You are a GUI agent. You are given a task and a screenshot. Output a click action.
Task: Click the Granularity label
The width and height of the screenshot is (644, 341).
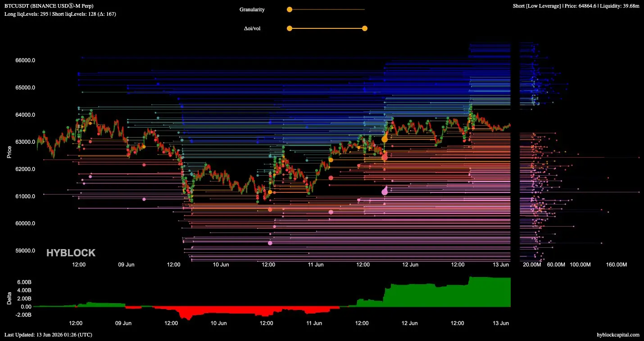coord(252,9)
